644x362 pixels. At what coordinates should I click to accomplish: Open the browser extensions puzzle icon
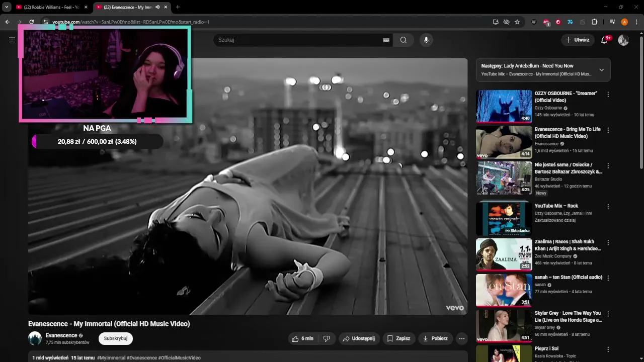594,22
